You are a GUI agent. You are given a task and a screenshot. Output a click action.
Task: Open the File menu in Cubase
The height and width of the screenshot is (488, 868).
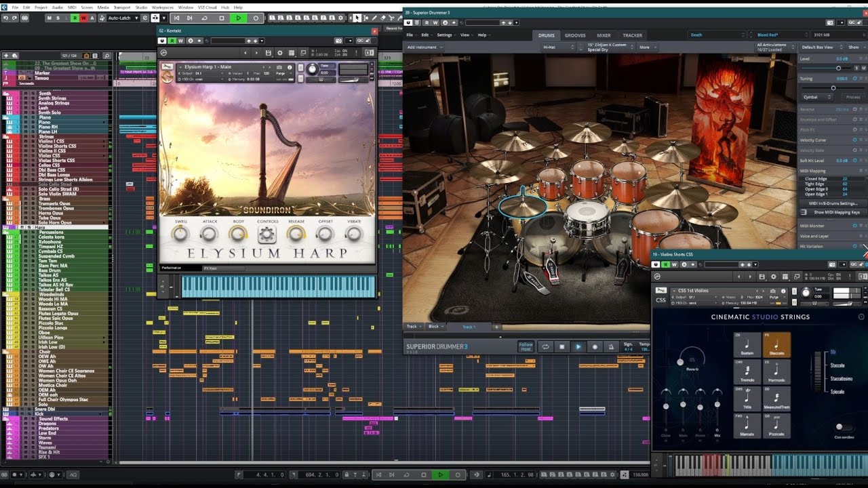point(15,7)
